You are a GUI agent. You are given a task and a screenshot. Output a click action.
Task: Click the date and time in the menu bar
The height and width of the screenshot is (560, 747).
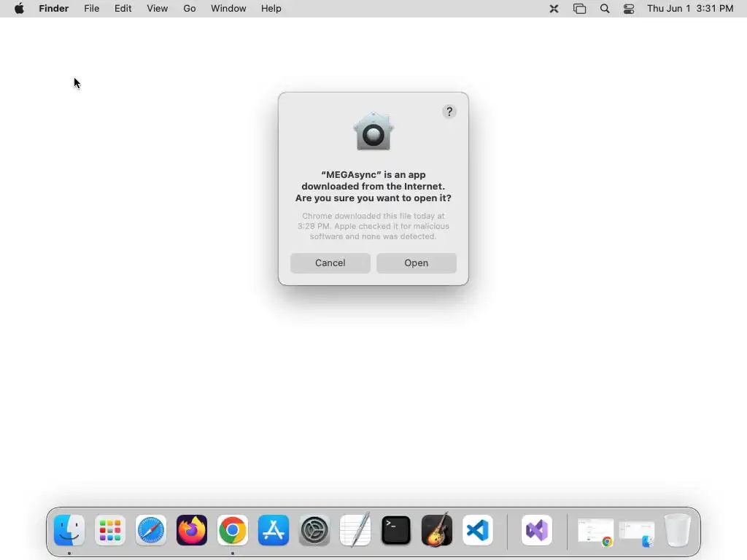[690, 9]
